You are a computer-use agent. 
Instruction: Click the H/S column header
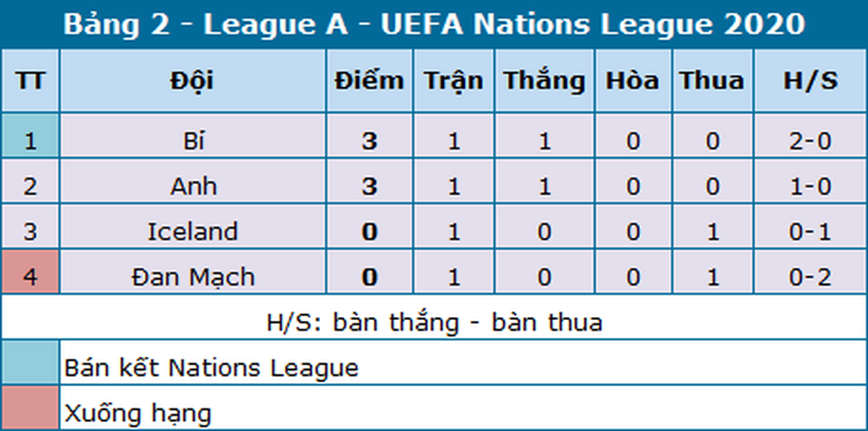pyautogui.click(x=809, y=80)
